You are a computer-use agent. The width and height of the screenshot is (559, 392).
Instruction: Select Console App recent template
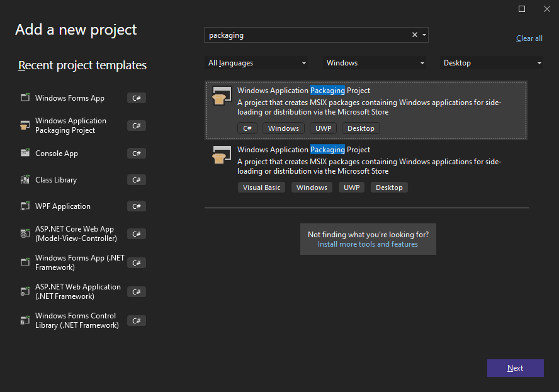coord(82,154)
